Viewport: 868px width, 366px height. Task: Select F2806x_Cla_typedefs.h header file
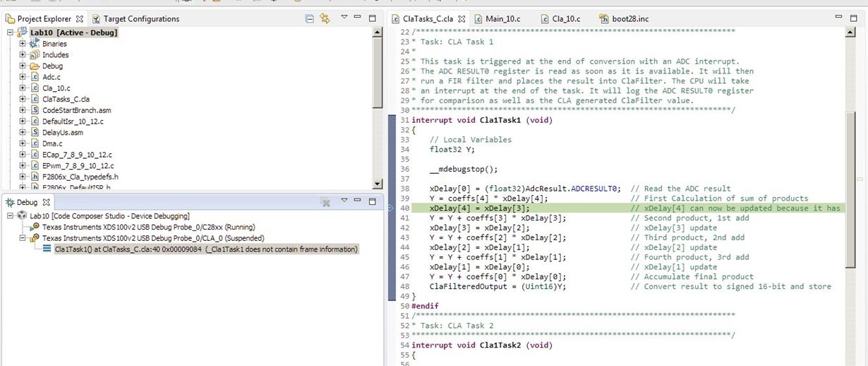click(80, 177)
